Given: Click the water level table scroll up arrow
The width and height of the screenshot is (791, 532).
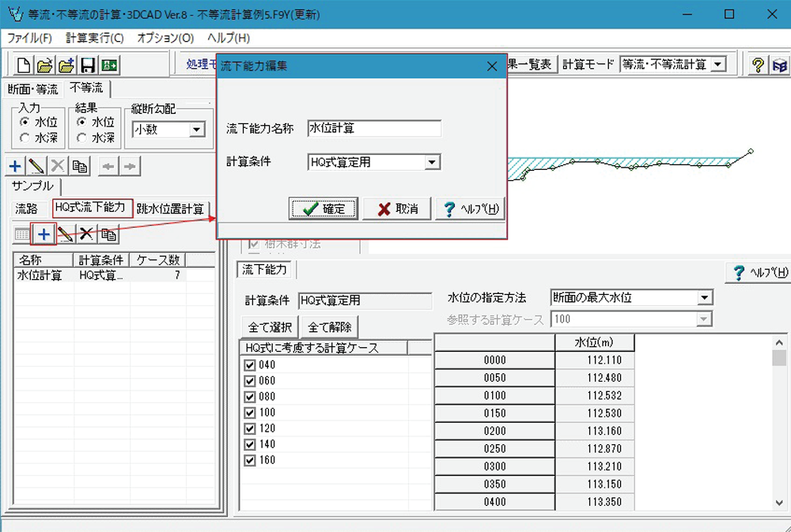Looking at the screenshot, I should tap(779, 343).
